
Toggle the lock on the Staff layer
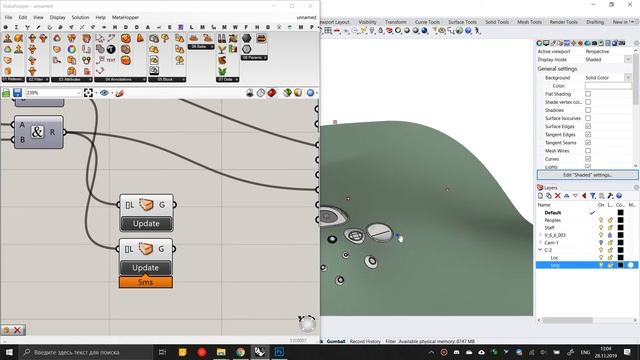[610, 228]
